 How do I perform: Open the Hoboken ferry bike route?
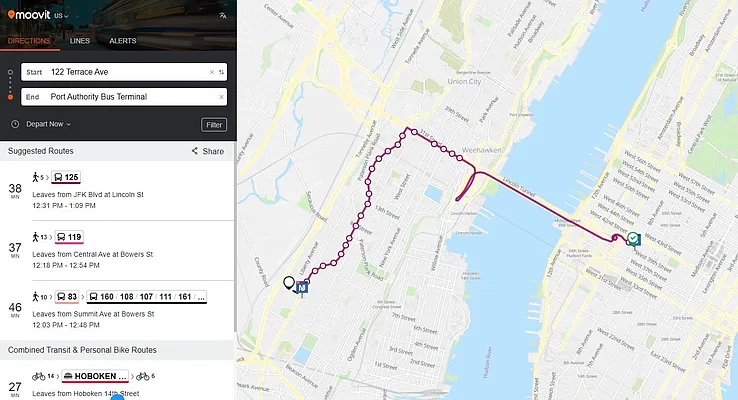click(x=117, y=380)
